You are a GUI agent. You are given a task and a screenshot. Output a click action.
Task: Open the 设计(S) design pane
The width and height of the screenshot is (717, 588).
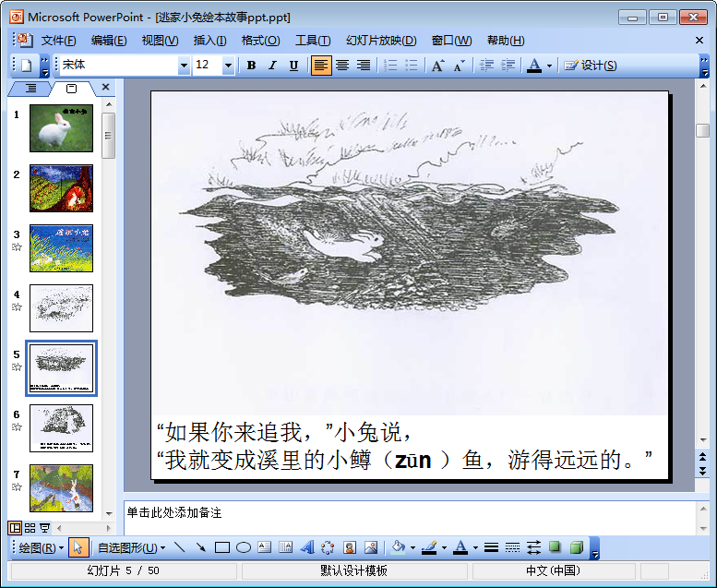pyautogui.click(x=591, y=66)
